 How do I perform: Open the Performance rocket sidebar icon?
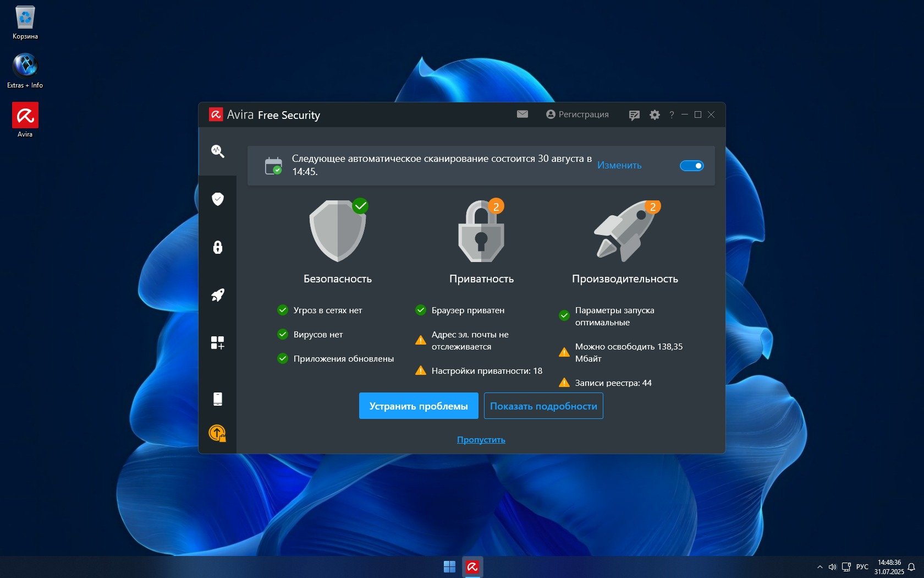coord(217,295)
